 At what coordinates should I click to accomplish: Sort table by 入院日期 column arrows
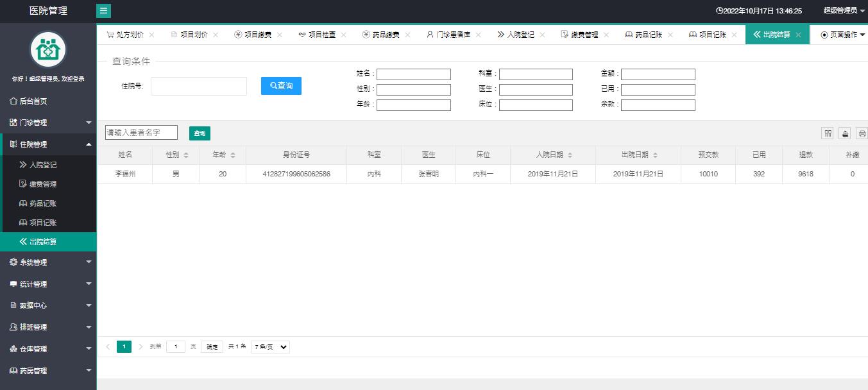pos(570,155)
